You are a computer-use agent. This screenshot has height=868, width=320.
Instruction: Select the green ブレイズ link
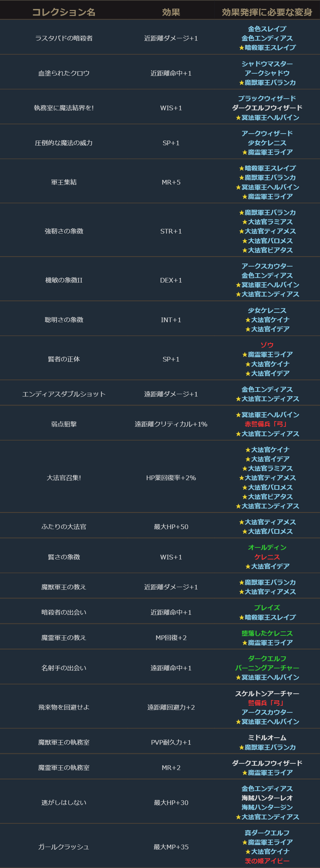coord(267,607)
